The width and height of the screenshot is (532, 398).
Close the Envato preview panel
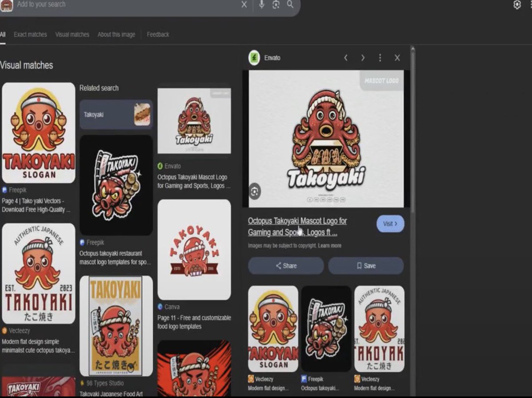pos(397,58)
